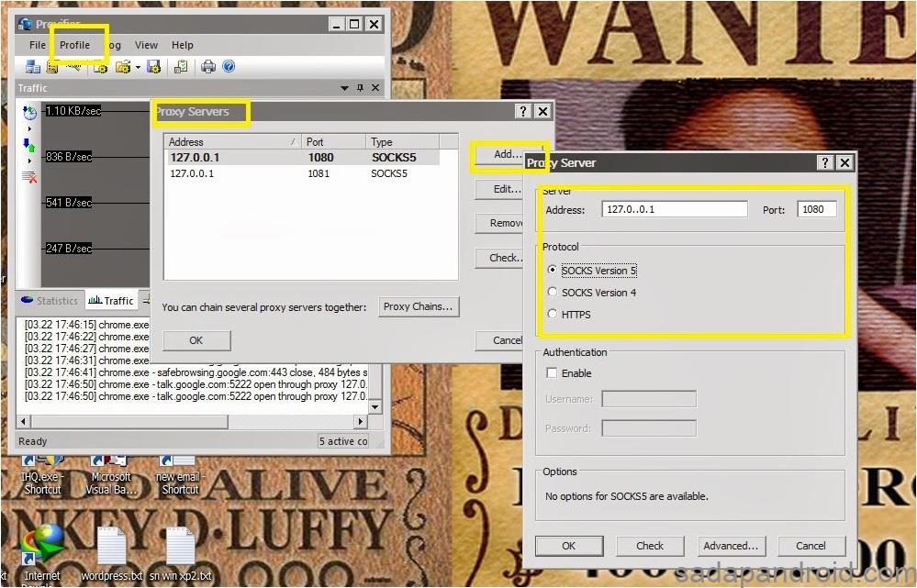Open the print icon in Proxifier toolbar
This screenshot has height=588, width=917.
click(208, 67)
